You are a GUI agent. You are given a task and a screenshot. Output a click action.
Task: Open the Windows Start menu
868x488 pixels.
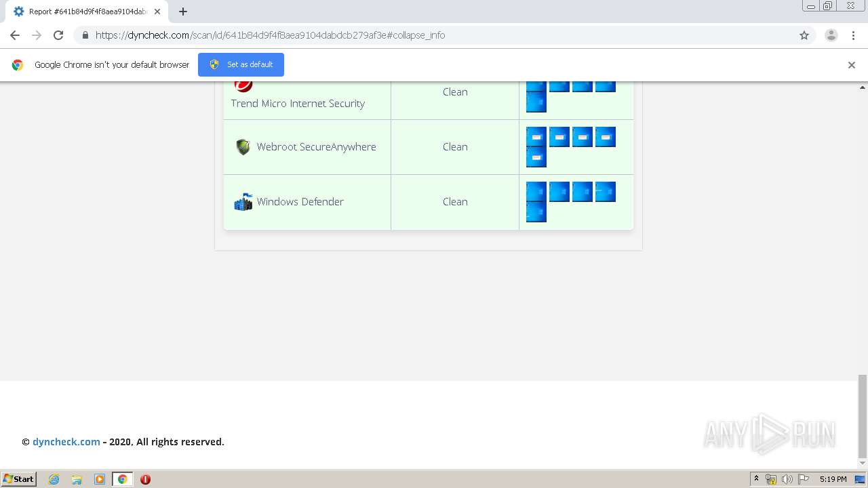19,479
